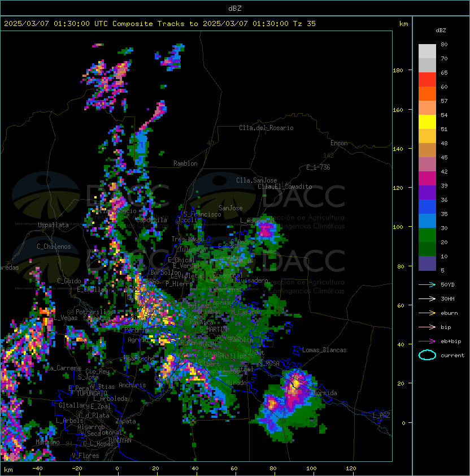Select the magenta 42 dBZ color swatch
The width and height of the screenshot is (470, 476).
click(427, 178)
